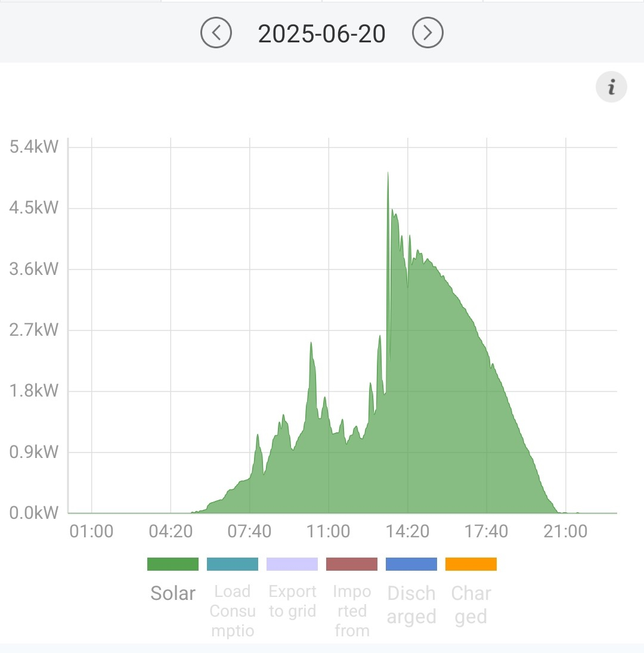Image resolution: width=644 pixels, height=653 pixels.
Task: Click the 11:00 x-axis label
Action: pyautogui.click(x=328, y=531)
